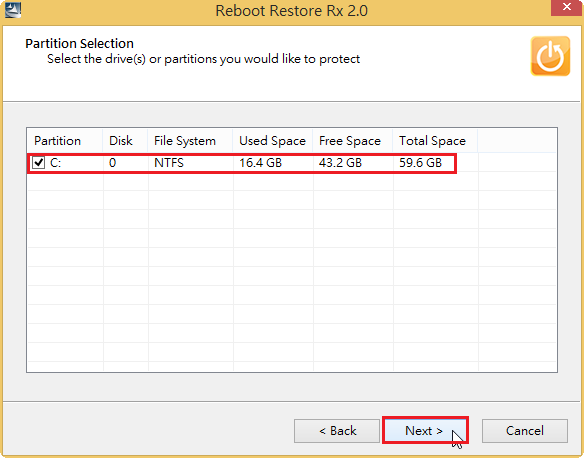Click the disk number 0 cell

point(112,163)
